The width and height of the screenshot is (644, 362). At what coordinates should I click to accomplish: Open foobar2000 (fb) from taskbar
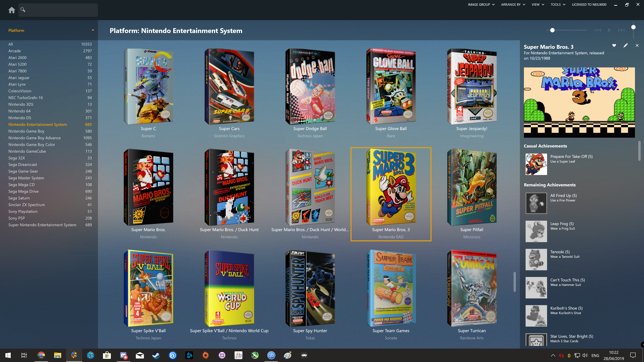coord(238,355)
